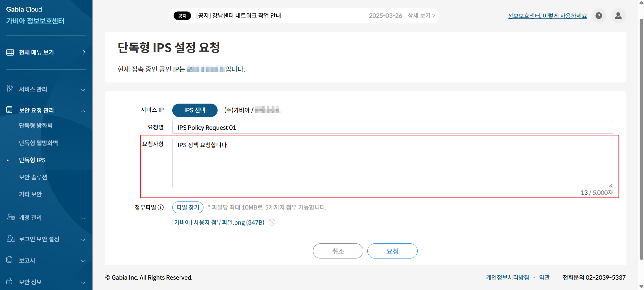
Task: Click the 보고서 document icon
Action: coord(9,260)
